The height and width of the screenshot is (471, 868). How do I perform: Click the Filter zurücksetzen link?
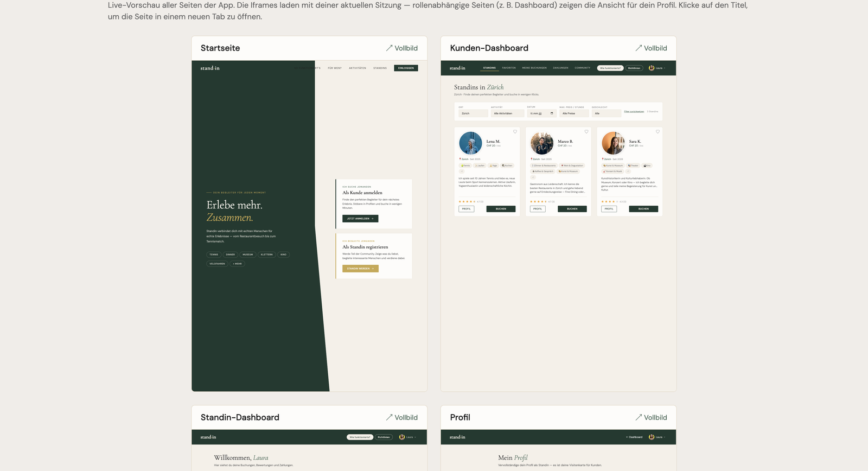634,112
